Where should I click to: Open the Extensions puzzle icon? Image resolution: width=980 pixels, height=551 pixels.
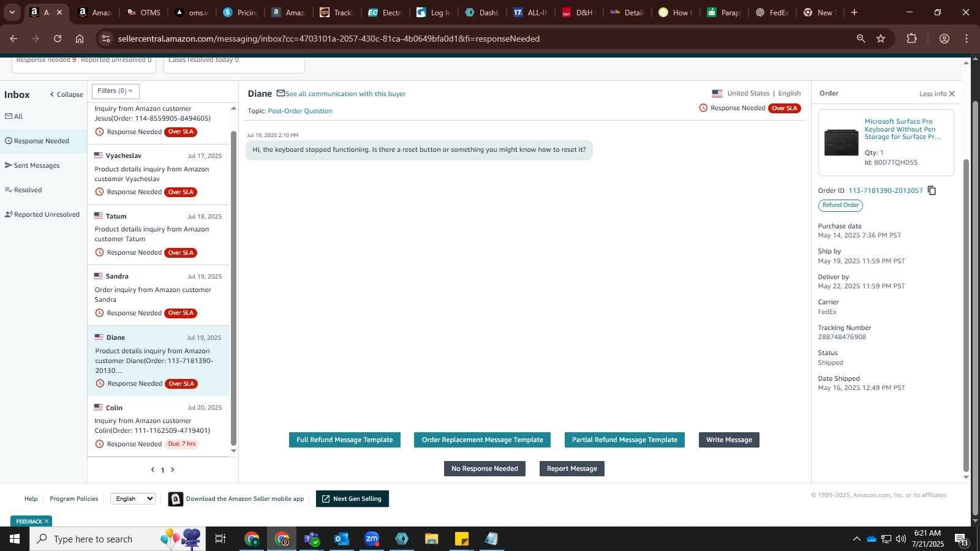(912, 39)
